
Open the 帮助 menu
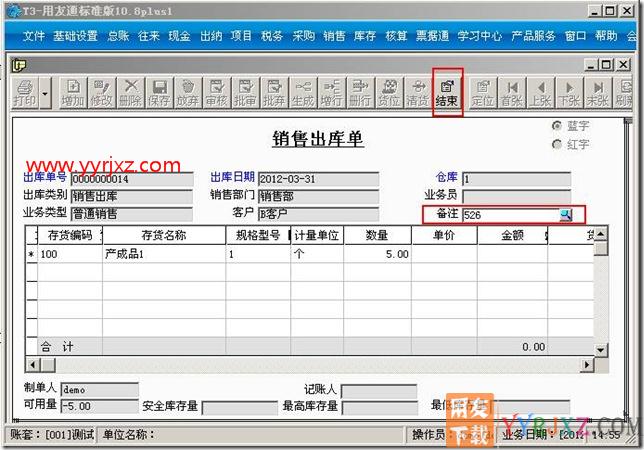[x=606, y=36]
